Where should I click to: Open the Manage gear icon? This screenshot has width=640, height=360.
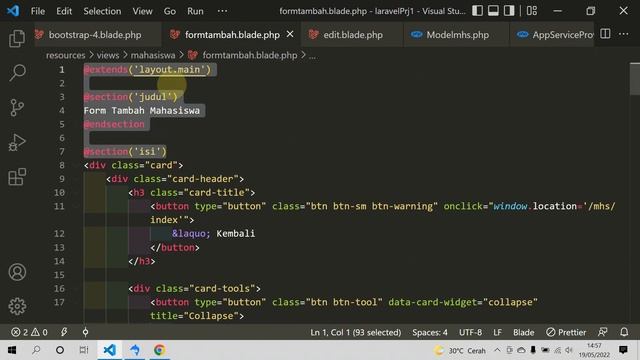click(x=17, y=306)
